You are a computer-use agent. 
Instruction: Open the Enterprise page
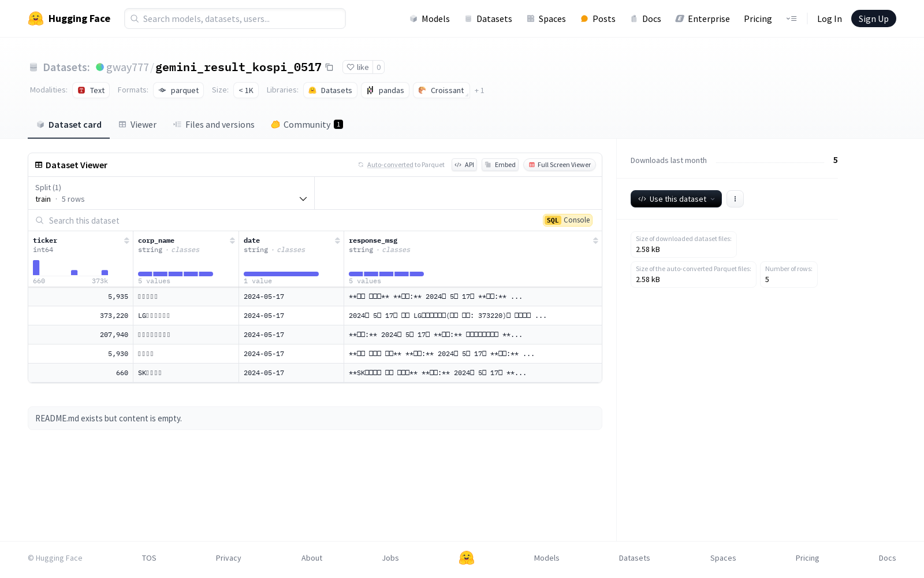click(703, 18)
